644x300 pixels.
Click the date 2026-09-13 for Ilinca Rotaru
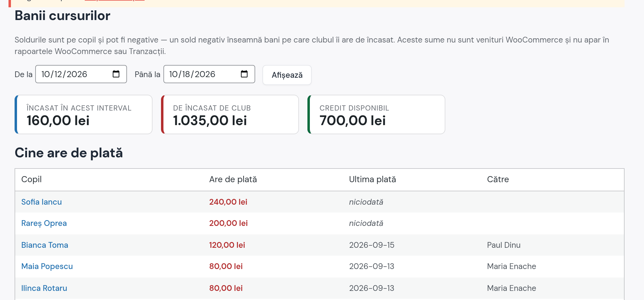[x=372, y=288]
